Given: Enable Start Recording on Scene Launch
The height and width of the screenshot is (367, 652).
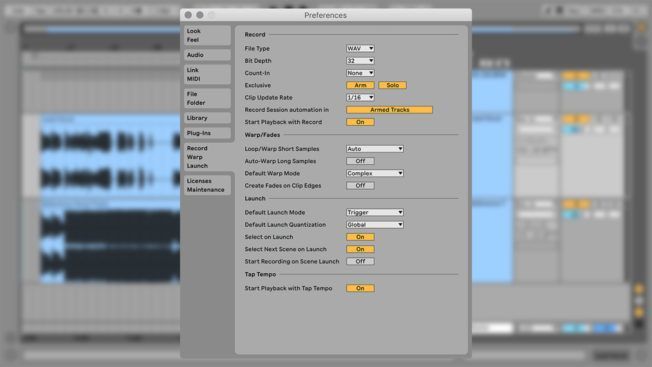Looking at the screenshot, I should pos(360,261).
